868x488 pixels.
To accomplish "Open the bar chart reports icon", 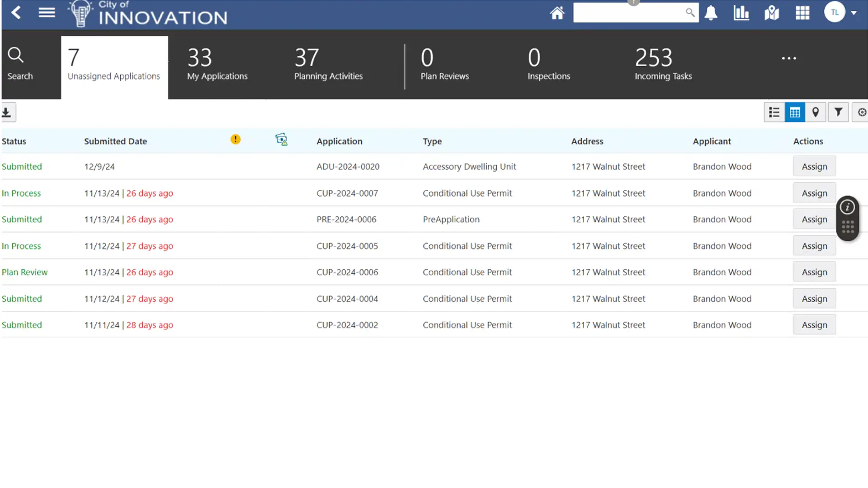I will pos(741,13).
